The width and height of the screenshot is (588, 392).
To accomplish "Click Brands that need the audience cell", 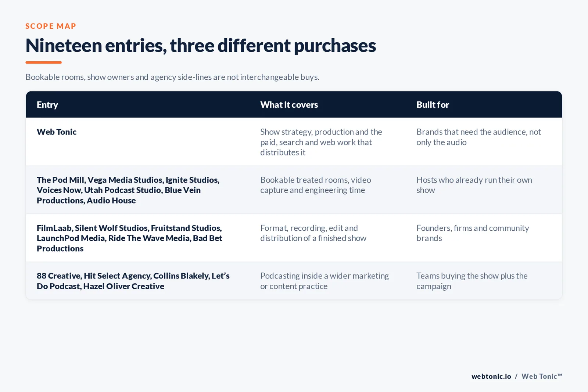I will 478,137.
